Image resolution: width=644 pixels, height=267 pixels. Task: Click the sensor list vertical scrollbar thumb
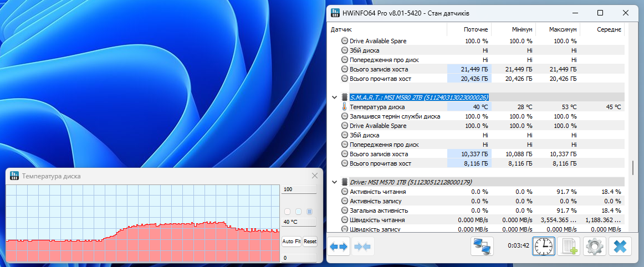[x=632, y=168]
